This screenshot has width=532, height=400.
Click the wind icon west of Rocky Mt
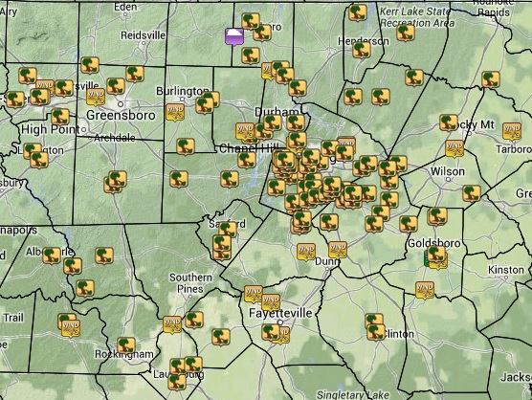(454, 148)
